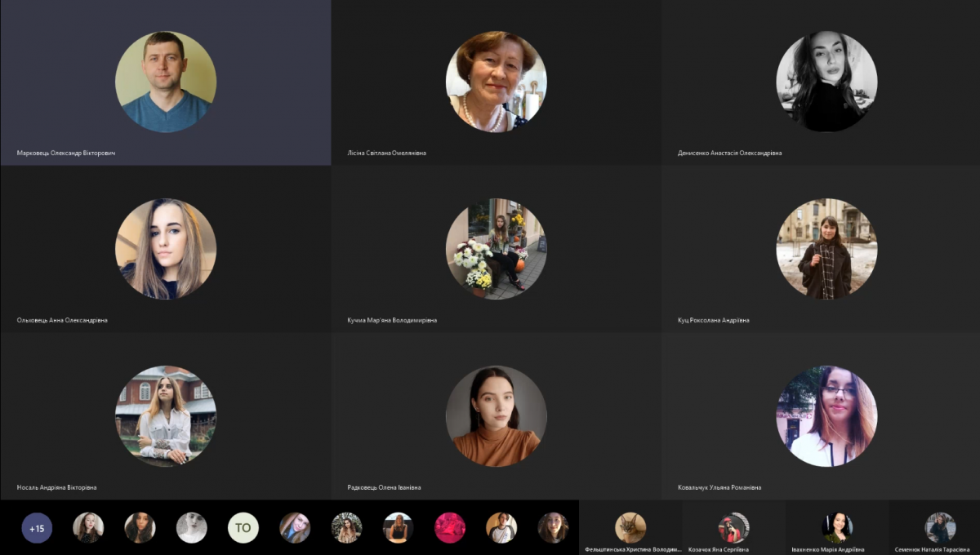The height and width of the screenshot is (555, 980).
Task: Click the cat avatar of Фельштинська Христина
Action: click(630, 528)
